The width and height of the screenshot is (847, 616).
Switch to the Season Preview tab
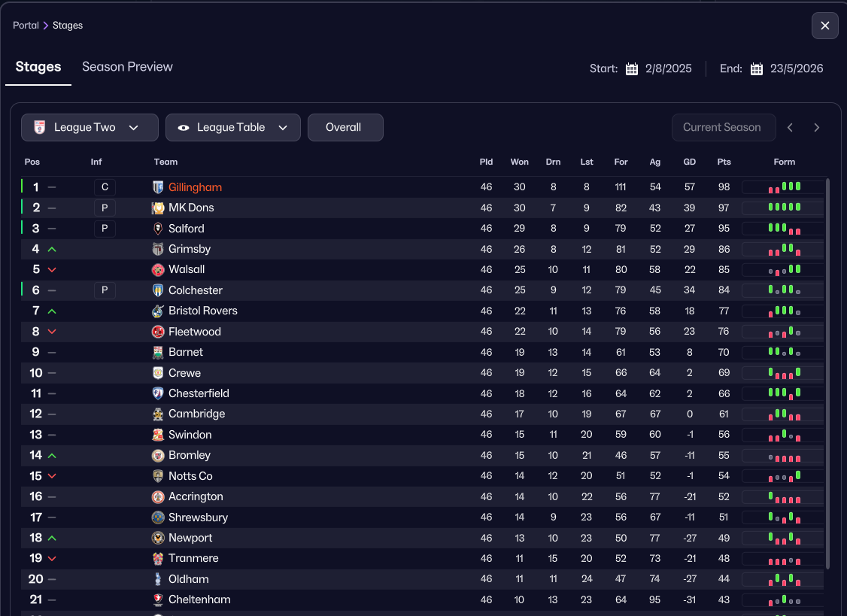coord(127,67)
